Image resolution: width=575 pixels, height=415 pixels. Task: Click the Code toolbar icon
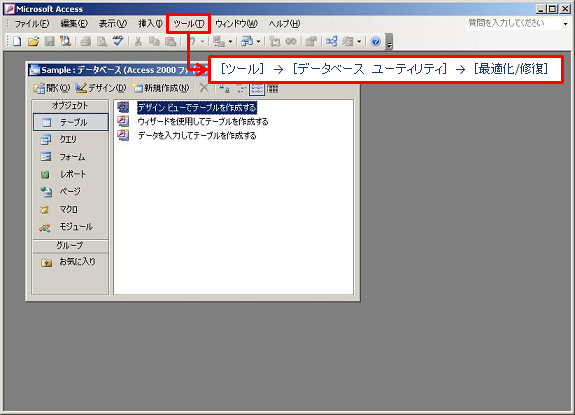click(x=274, y=41)
